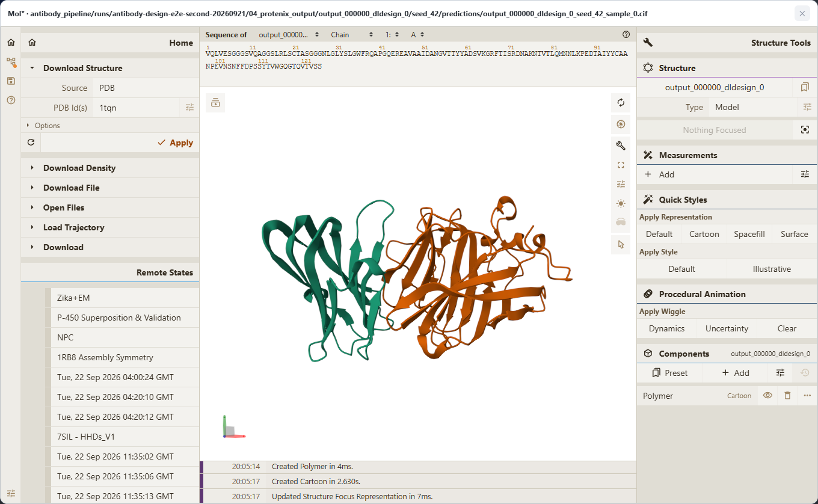
Task: Toggle the viewport controls panel
Action: (621, 184)
